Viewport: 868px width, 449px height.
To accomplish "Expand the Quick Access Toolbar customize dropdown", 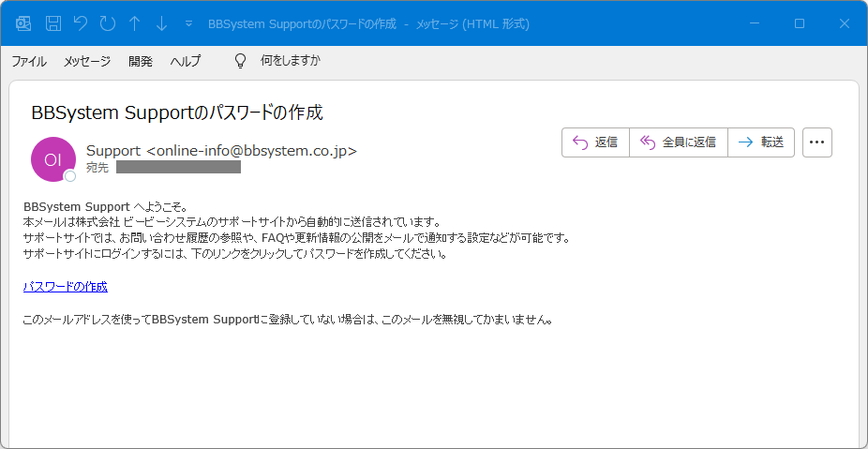I will pos(189,23).
